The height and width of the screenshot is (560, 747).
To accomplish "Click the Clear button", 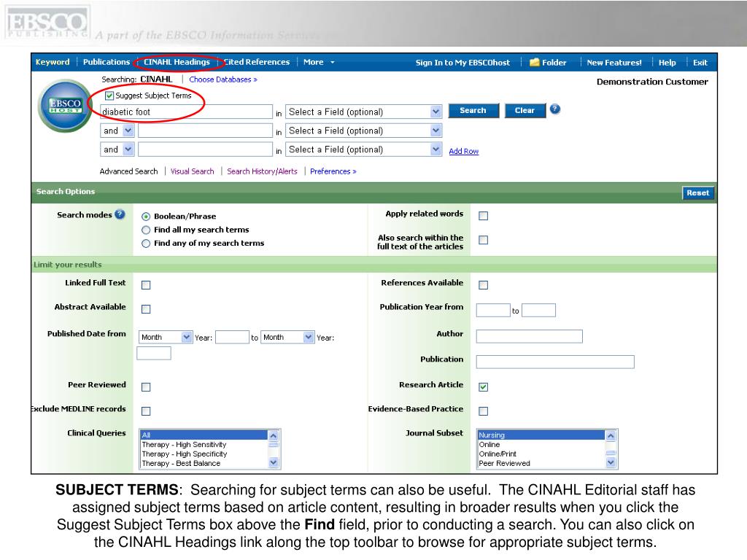I will pos(525,111).
